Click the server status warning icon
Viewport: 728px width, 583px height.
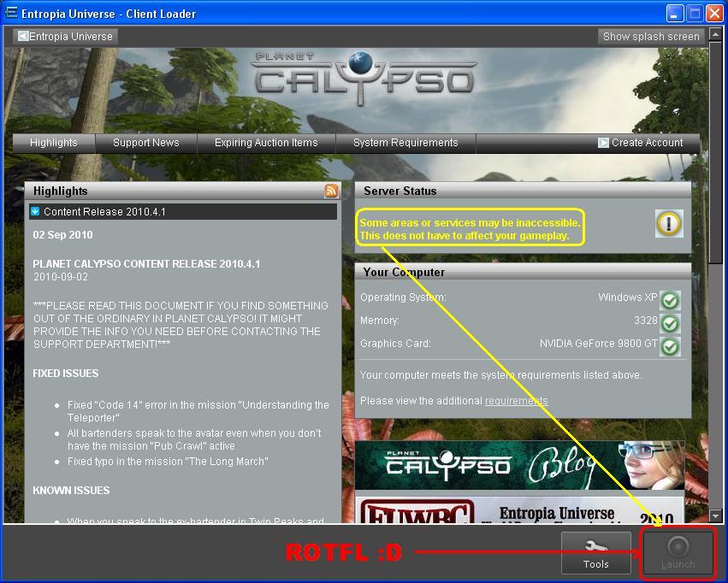(669, 224)
